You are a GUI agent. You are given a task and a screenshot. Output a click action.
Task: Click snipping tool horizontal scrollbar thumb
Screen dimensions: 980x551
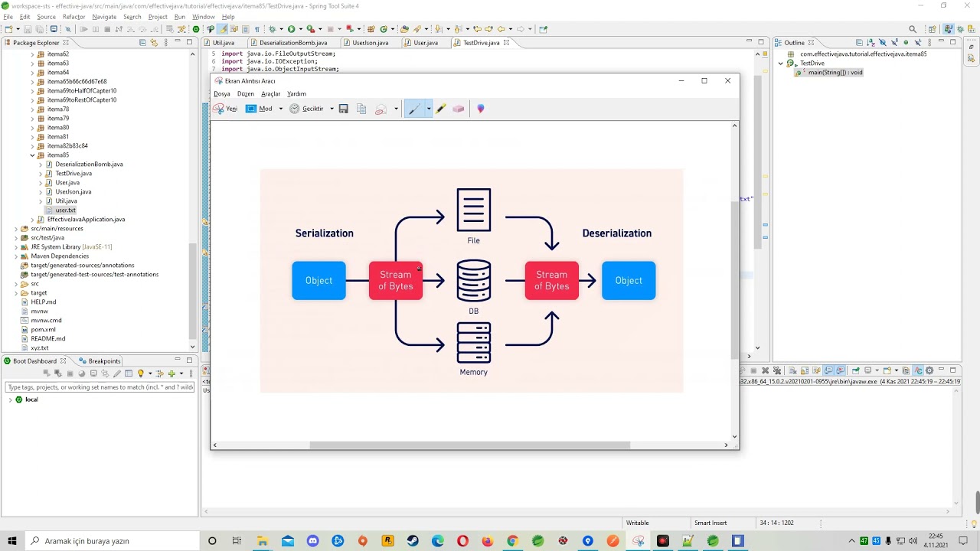(x=469, y=445)
